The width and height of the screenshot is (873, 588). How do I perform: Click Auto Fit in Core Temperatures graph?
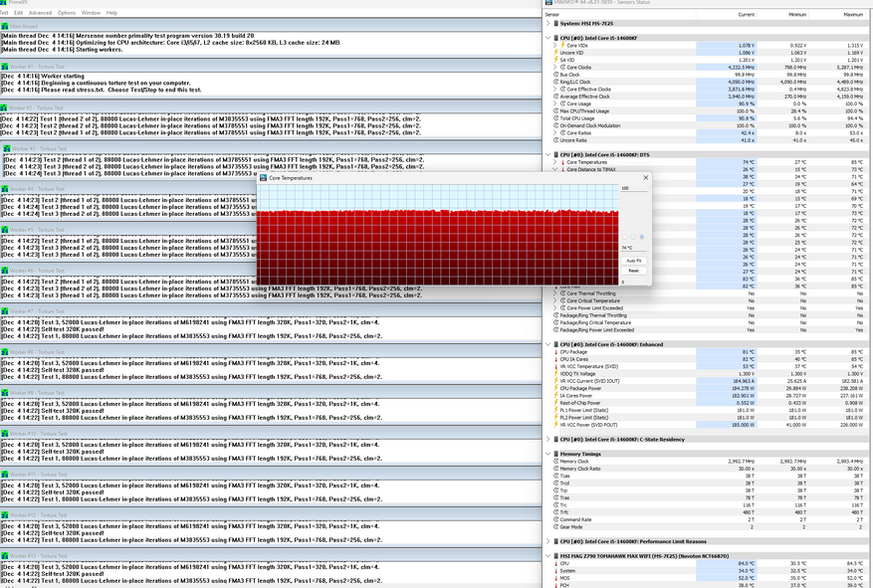point(633,261)
